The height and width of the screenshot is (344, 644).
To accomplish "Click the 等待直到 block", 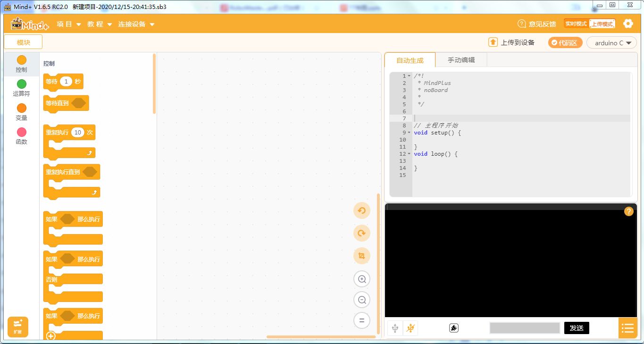I will 66,103.
